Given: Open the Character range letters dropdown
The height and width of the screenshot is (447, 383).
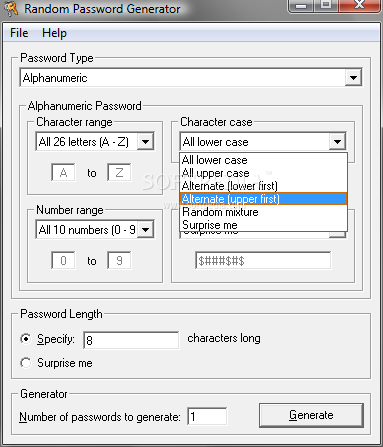Looking at the screenshot, I should (x=145, y=142).
